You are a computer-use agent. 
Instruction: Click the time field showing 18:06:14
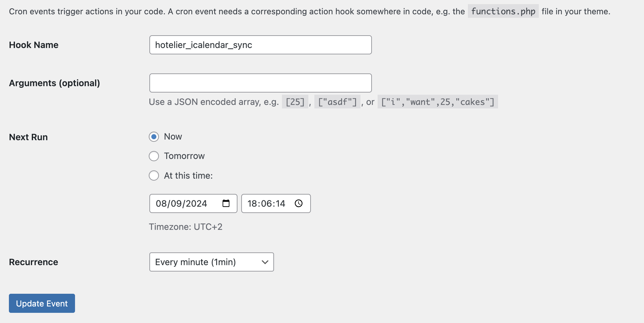[x=276, y=203]
